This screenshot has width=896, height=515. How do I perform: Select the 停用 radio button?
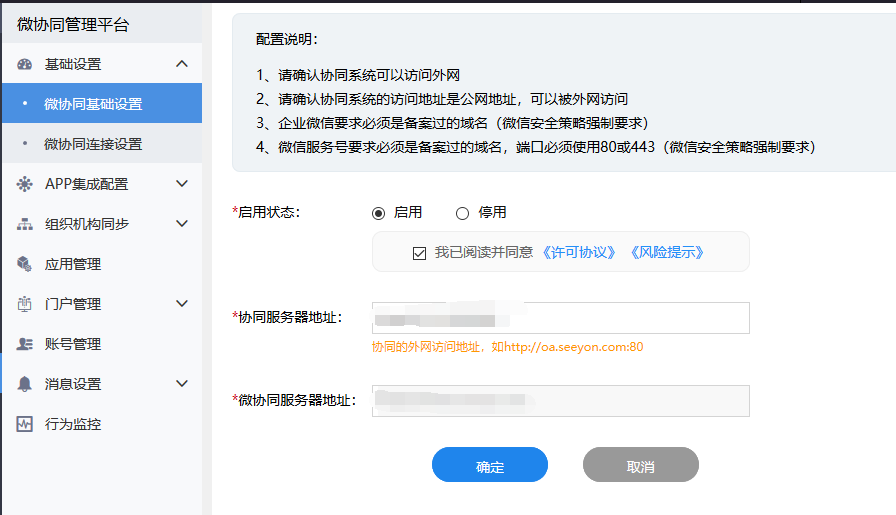click(462, 213)
